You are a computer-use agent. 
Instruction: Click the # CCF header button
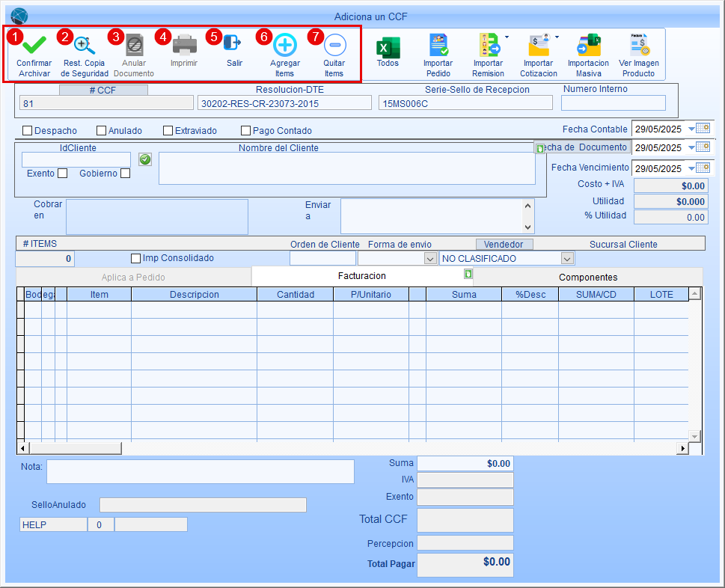(103, 90)
